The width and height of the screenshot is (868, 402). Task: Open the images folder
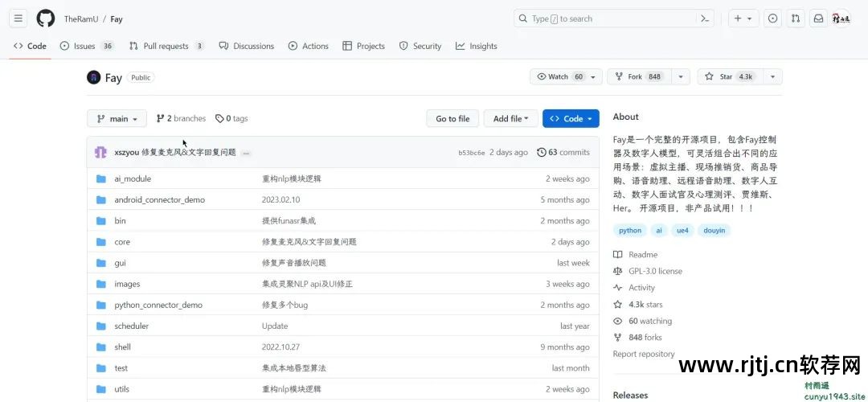click(127, 284)
